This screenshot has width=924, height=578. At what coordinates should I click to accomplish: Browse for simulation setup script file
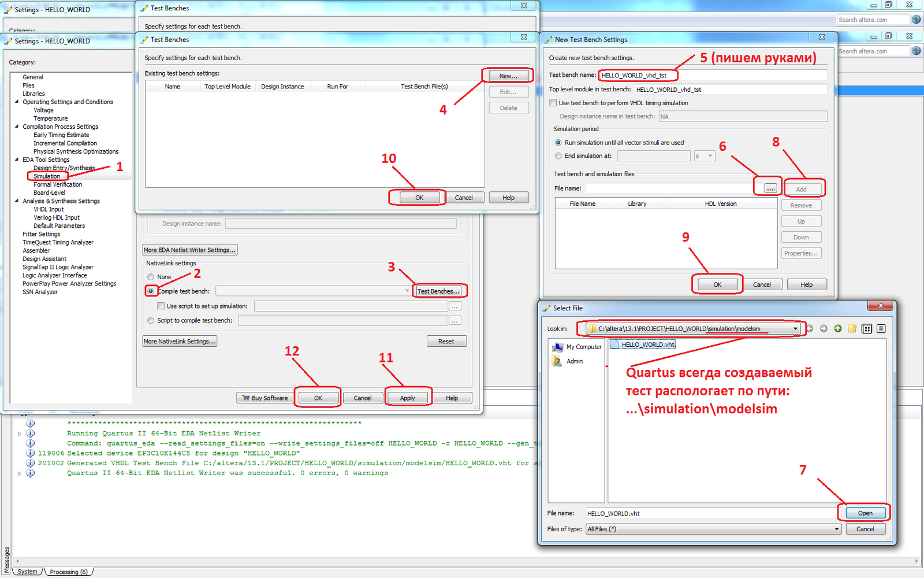pos(455,306)
